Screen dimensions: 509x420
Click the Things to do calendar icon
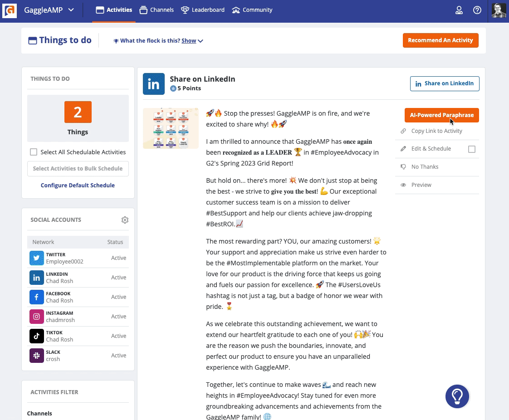point(33,40)
